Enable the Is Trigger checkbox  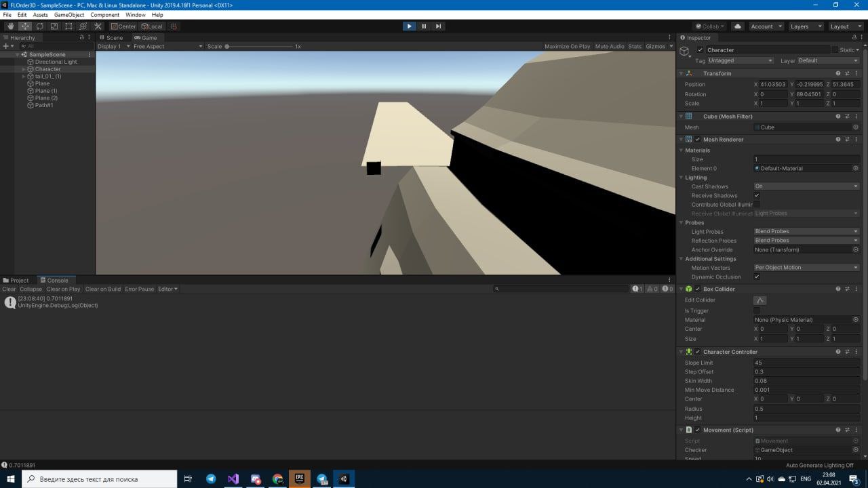pos(757,310)
